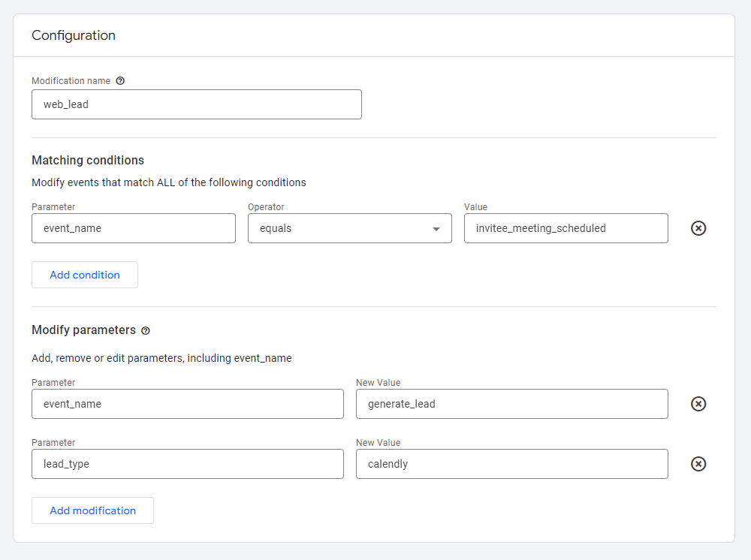Remove the lead_type calendly parameter row

(x=698, y=464)
